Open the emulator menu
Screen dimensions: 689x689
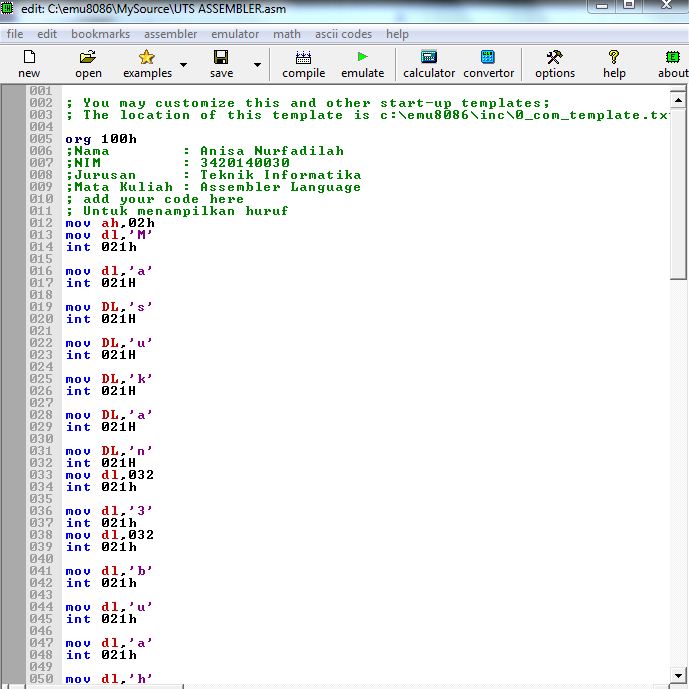click(x=235, y=34)
